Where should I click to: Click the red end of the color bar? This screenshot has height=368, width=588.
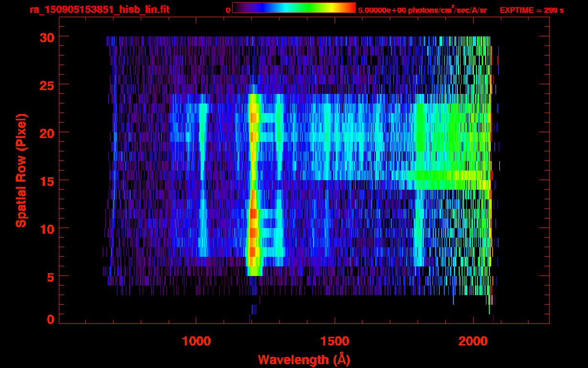pyautogui.click(x=350, y=8)
